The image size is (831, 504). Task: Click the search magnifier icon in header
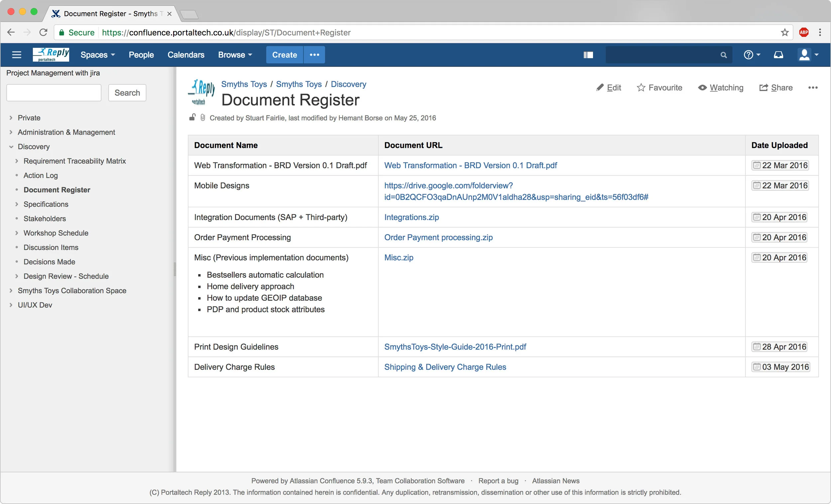pyautogui.click(x=723, y=55)
